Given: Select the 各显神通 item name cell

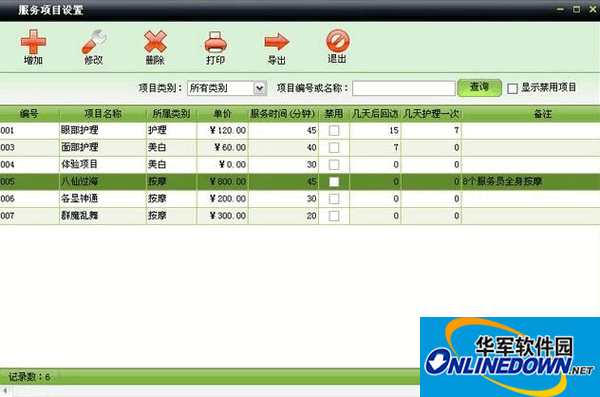Looking at the screenshot, I should tap(103, 199).
